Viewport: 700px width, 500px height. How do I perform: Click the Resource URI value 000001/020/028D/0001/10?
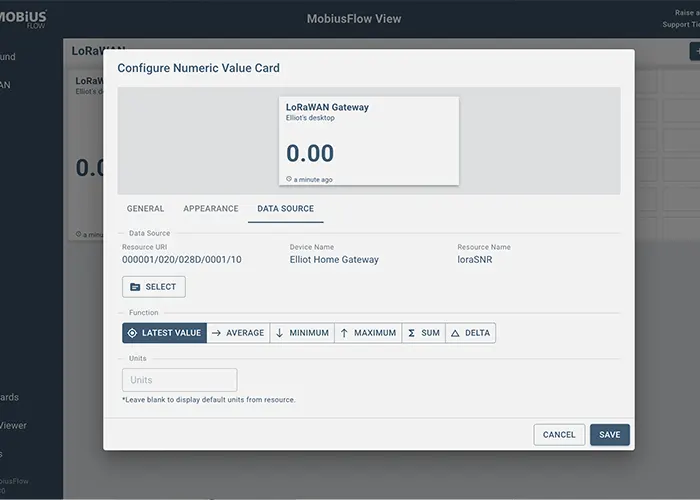(182, 259)
